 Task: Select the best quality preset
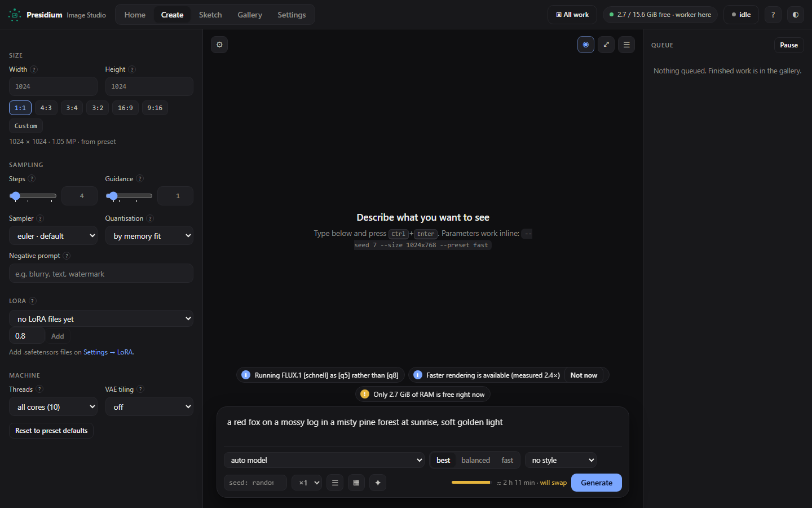click(x=443, y=460)
